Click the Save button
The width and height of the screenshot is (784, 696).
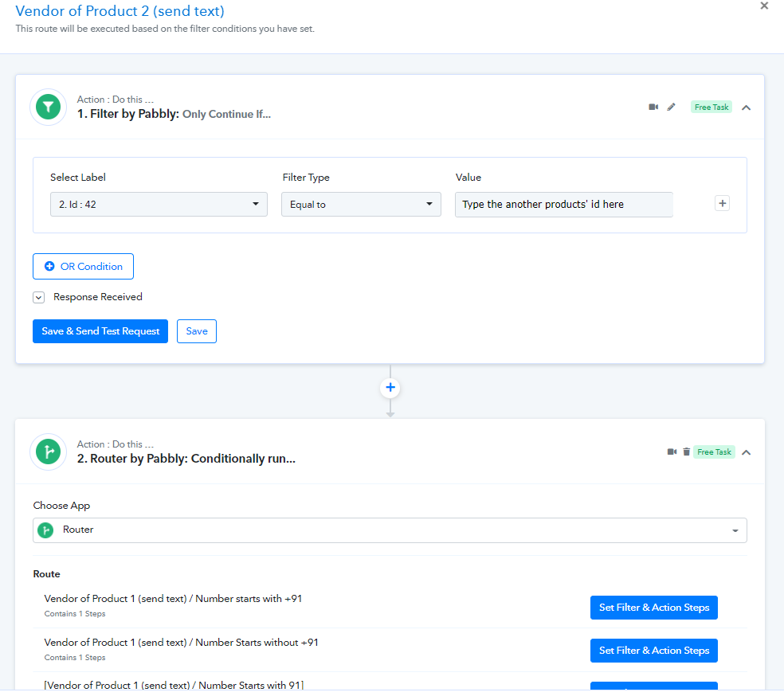197,331
